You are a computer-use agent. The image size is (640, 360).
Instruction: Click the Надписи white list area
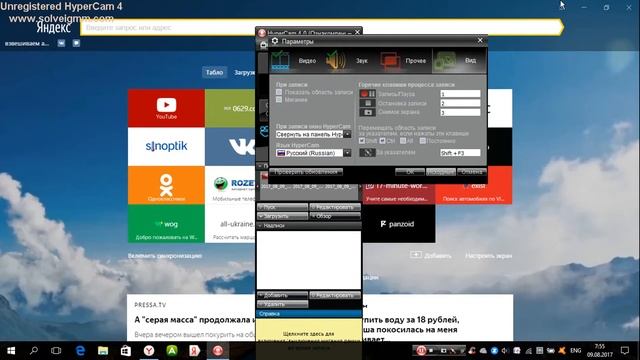click(x=309, y=260)
